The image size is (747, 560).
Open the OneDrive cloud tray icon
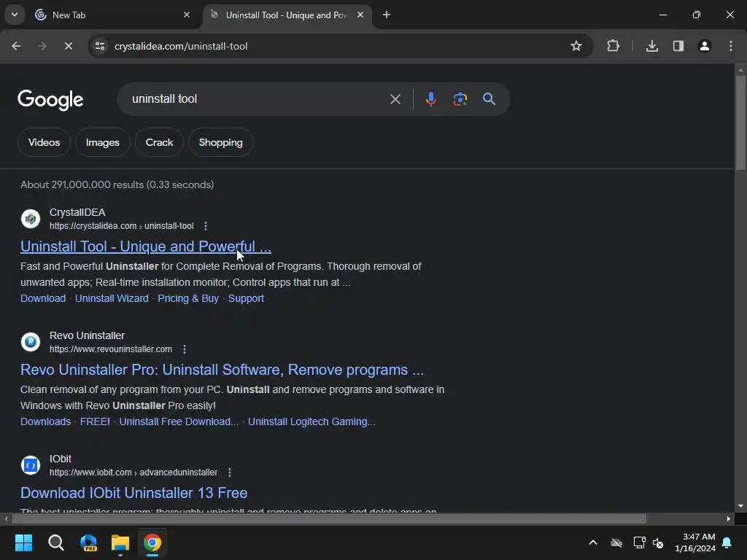click(x=616, y=542)
